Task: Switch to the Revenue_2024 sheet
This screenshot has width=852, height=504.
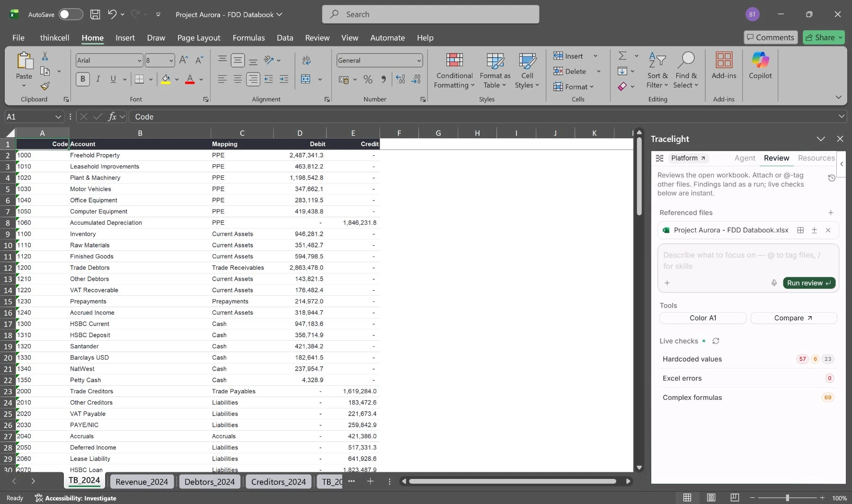Action: [142, 482]
